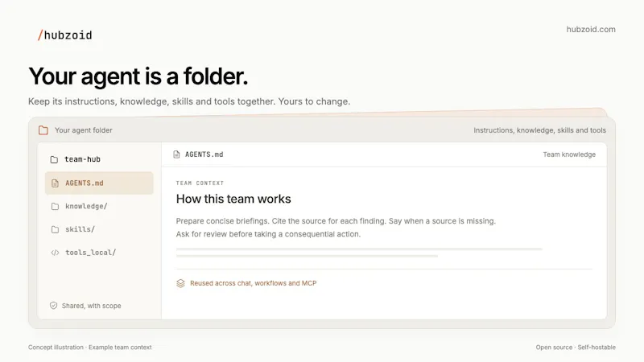The height and width of the screenshot is (362, 644).
Task: Select the team-hub folder row
Action: [99, 159]
